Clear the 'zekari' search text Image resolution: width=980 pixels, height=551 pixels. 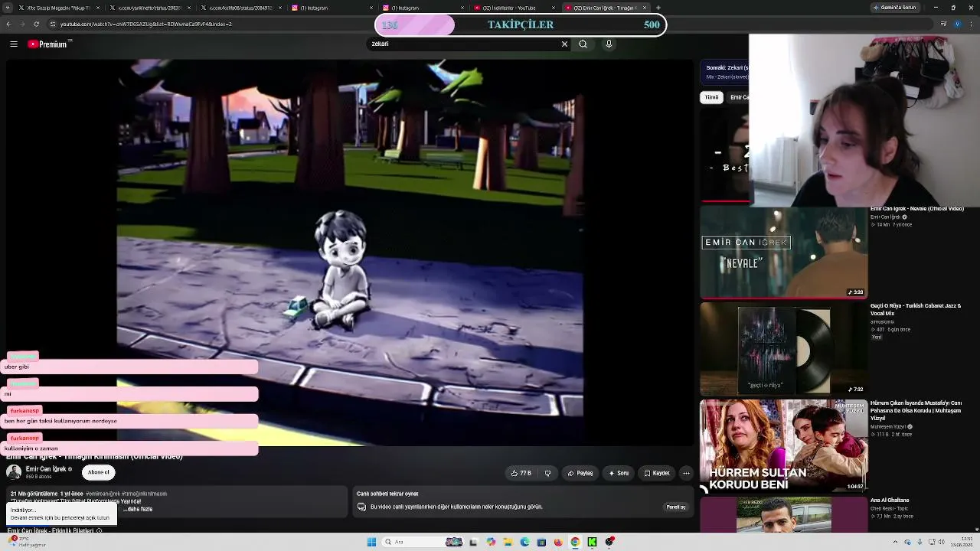click(564, 44)
